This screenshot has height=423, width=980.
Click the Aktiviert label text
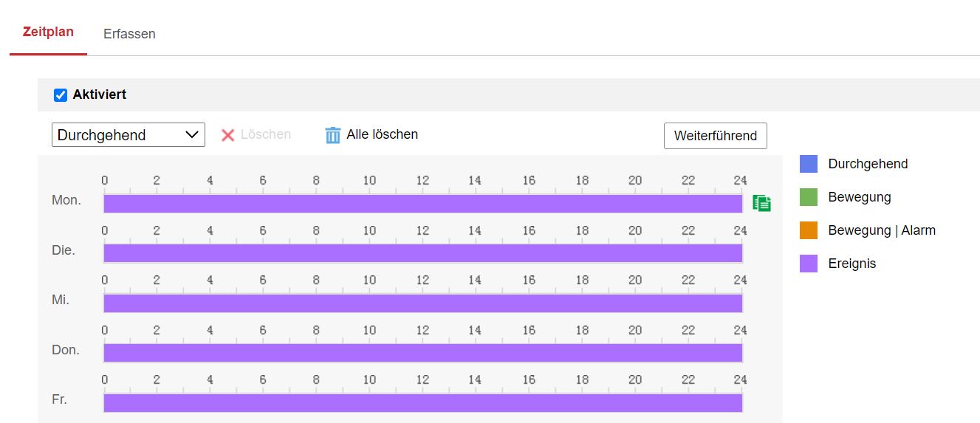(99, 95)
